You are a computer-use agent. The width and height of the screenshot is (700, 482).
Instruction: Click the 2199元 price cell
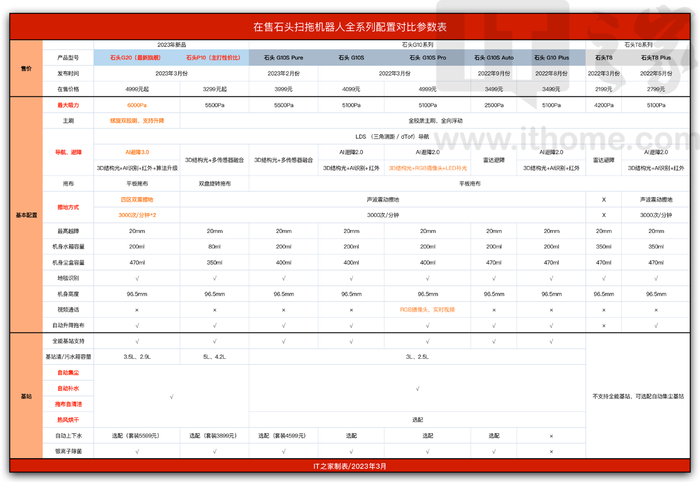coord(604,89)
